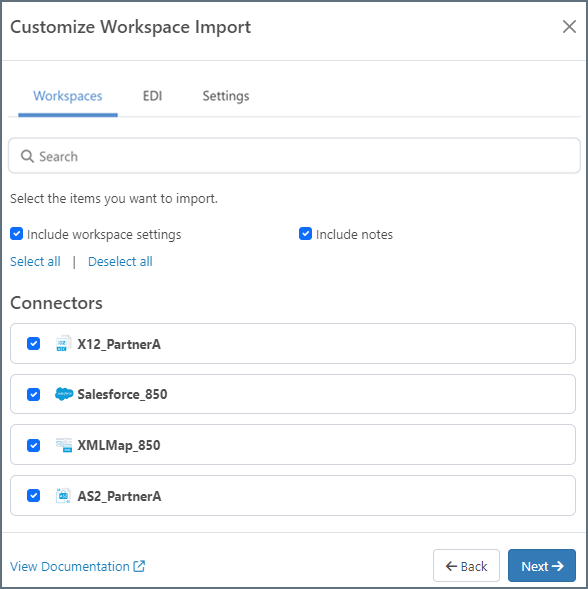The height and width of the screenshot is (589, 588).
Task: Click the X12 connector icon for X12_PartnerA
Action: [x=63, y=344]
